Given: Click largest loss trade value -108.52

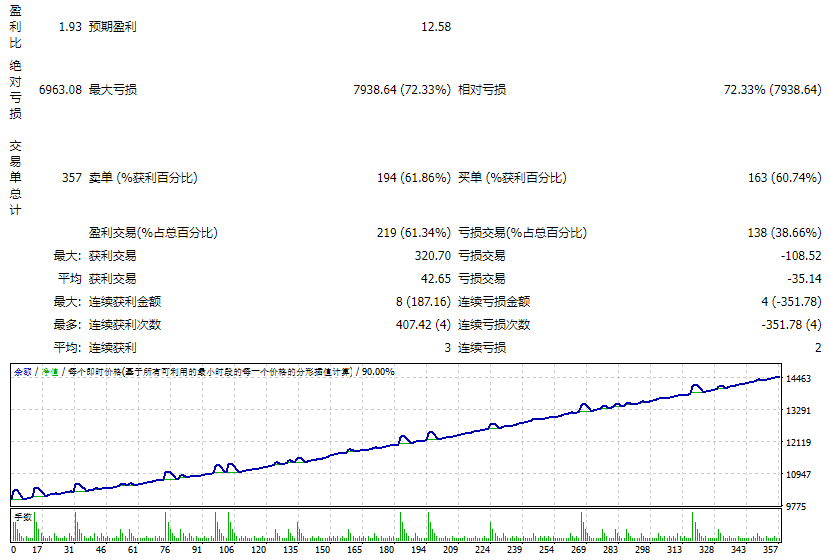Looking at the screenshot, I should (801, 256).
